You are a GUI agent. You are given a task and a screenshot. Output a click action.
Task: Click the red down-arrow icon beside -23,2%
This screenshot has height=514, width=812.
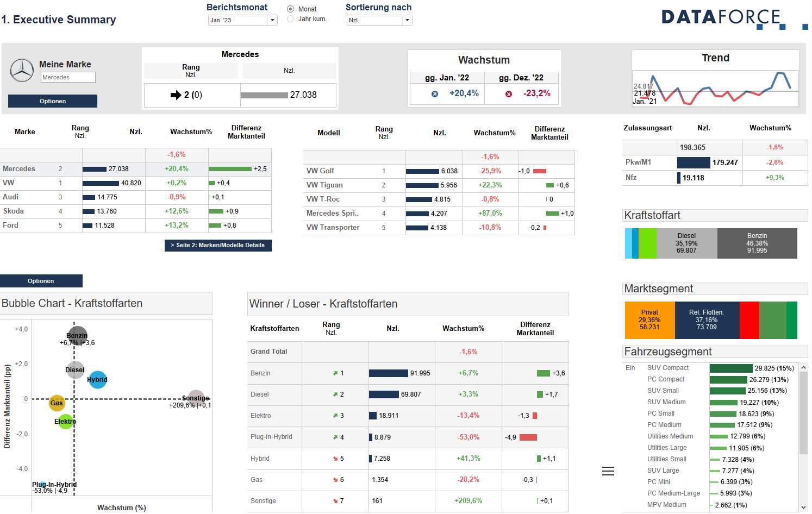click(x=509, y=94)
